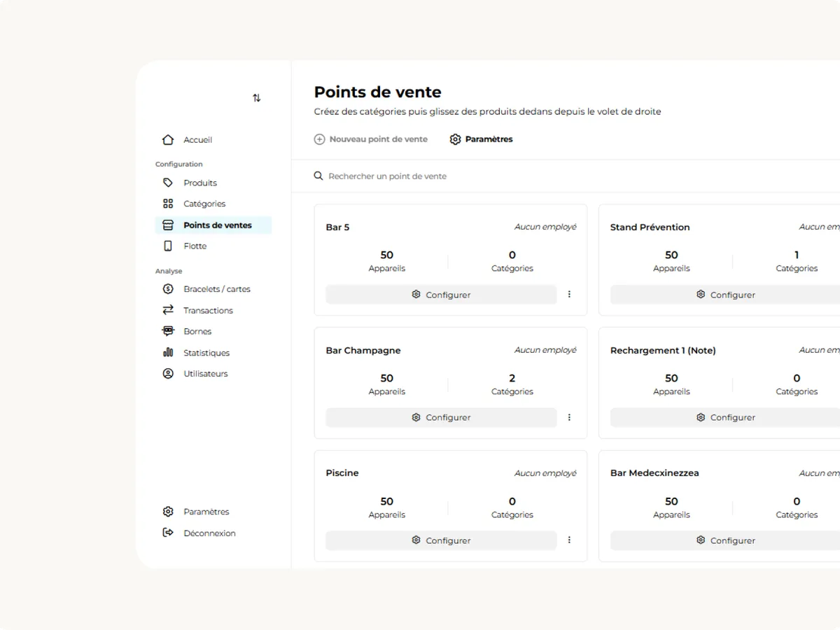Click the Bornes terminal icon
Screen dimensions: 840x630
click(x=168, y=331)
